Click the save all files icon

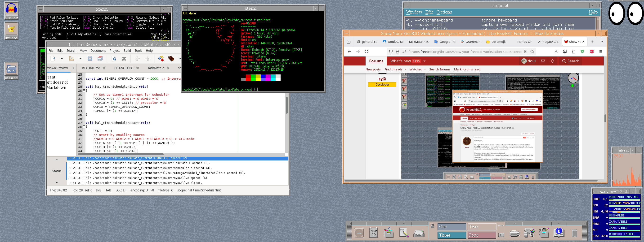coord(100,59)
